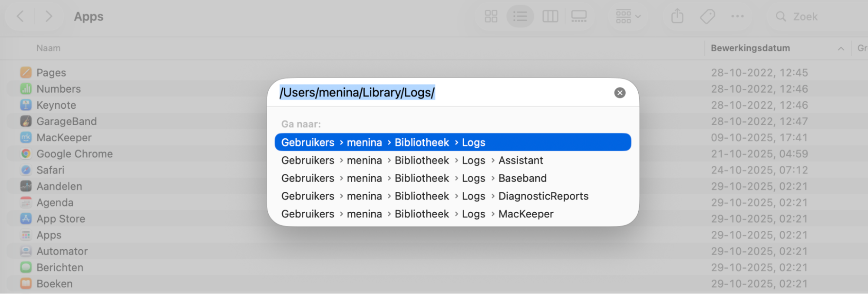This screenshot has height=294, width=868.
Task: Switch to gallery view
Action: (x=579, y=17)
